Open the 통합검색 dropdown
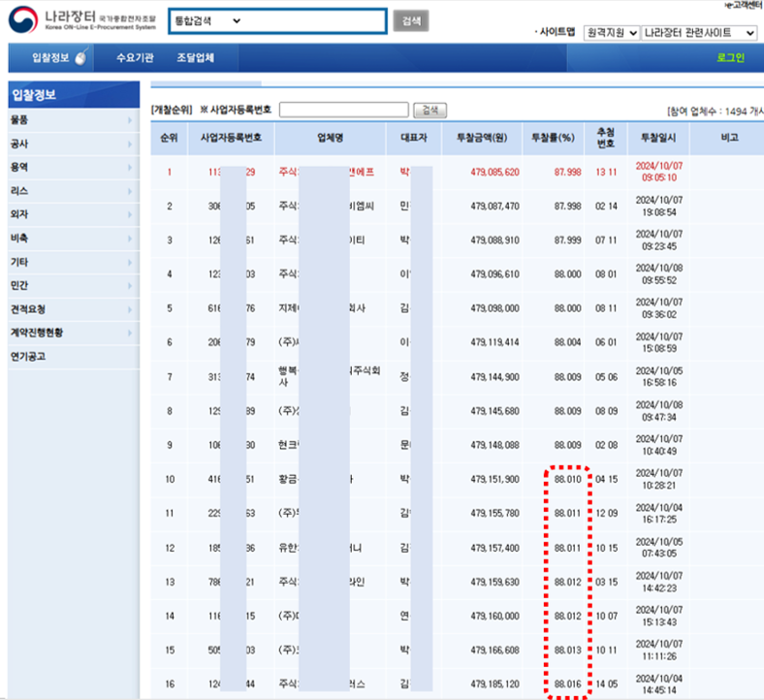 [x=208, y=21]
